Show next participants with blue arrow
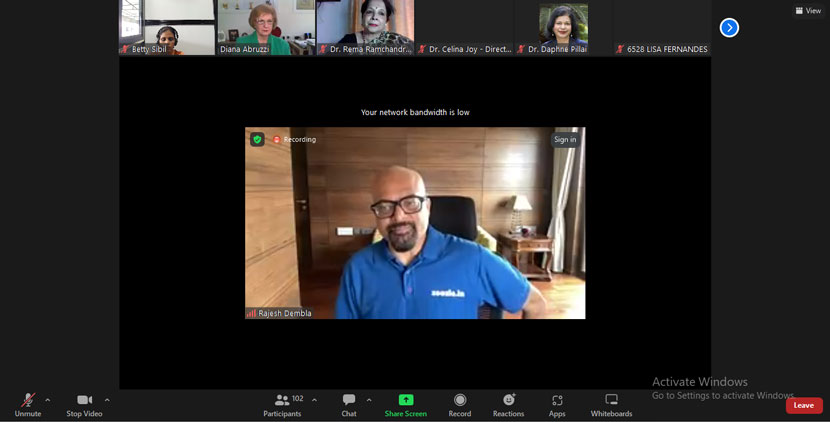 tap(729, 28)
